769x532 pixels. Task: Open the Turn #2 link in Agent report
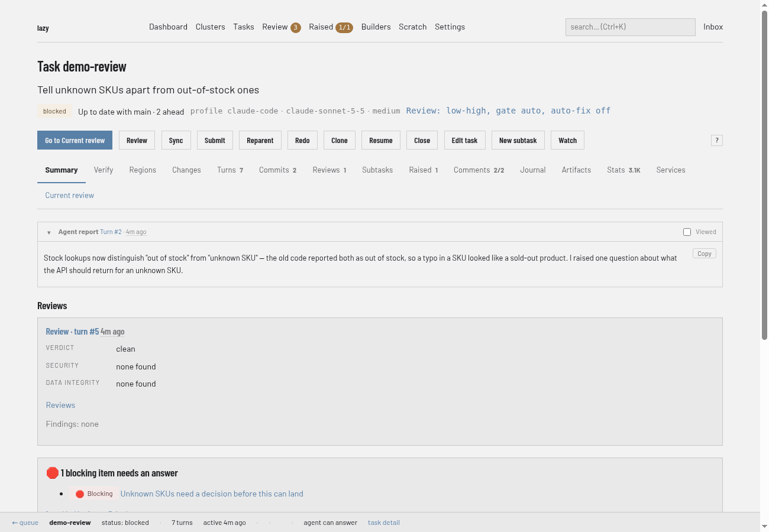(x=111, y=232)
